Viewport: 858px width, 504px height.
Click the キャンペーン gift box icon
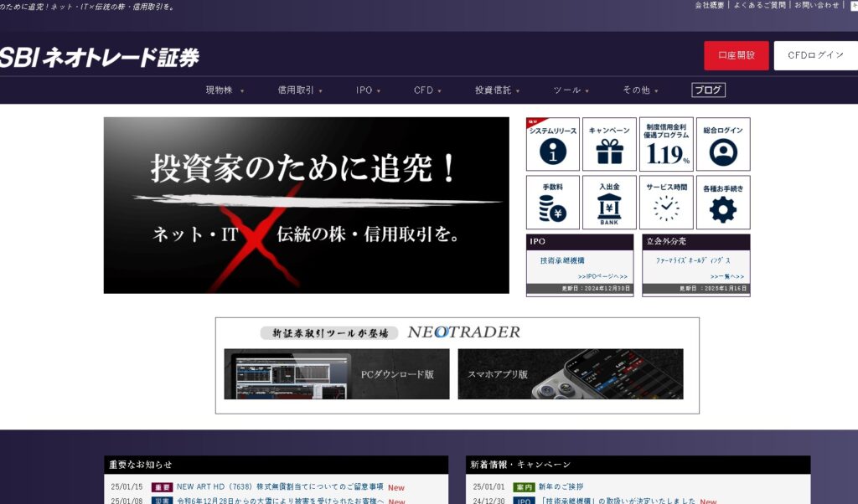tap(609, 145)
